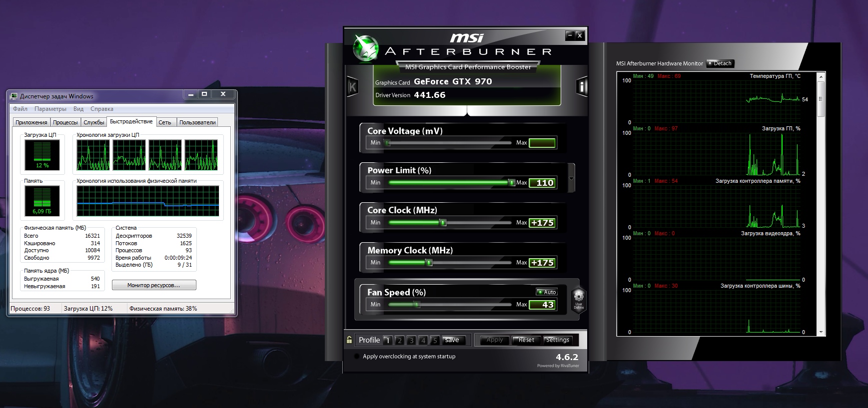Select profile slot 1 in Afterburner

387,340
